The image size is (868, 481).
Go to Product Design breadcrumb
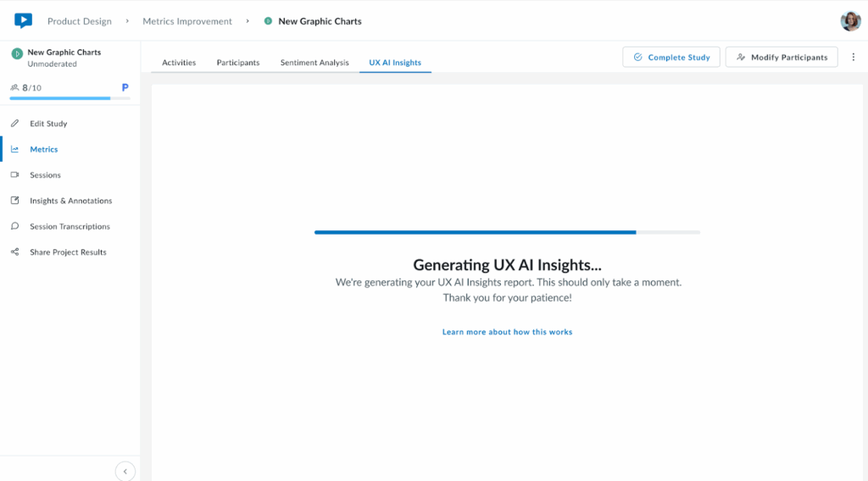(80, 21)
